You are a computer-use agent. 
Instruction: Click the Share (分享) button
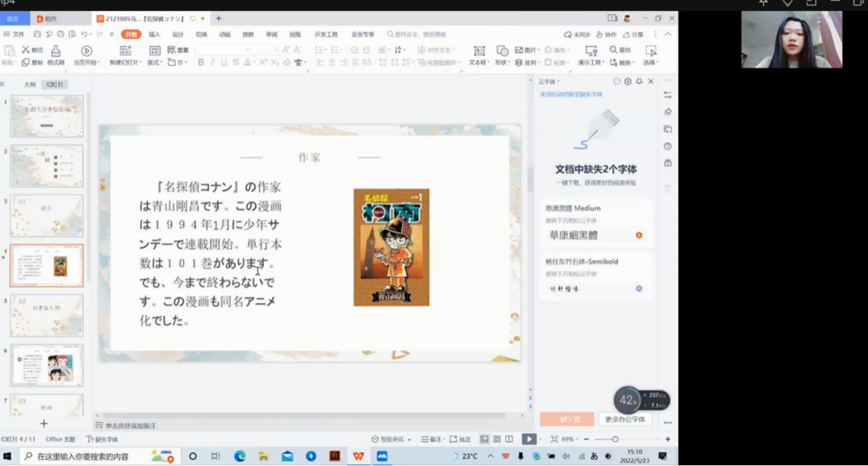coord(633,34)
